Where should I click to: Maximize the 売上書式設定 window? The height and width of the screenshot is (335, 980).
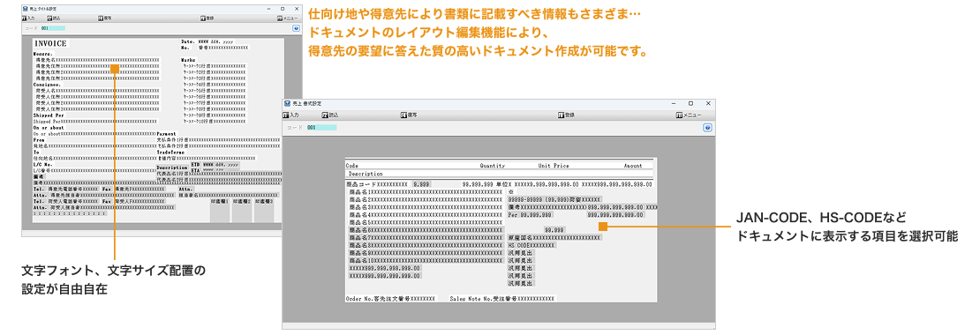[x=690, y=103]
